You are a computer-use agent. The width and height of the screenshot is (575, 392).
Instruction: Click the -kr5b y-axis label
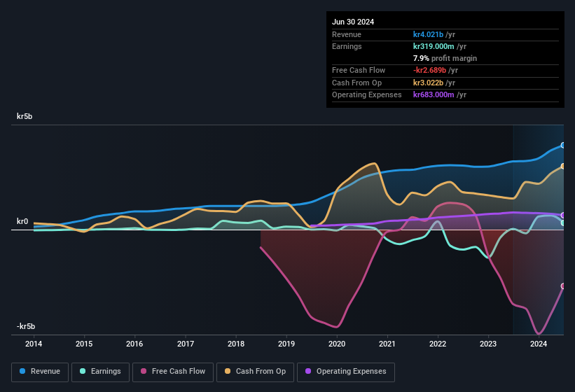(27, 326)
